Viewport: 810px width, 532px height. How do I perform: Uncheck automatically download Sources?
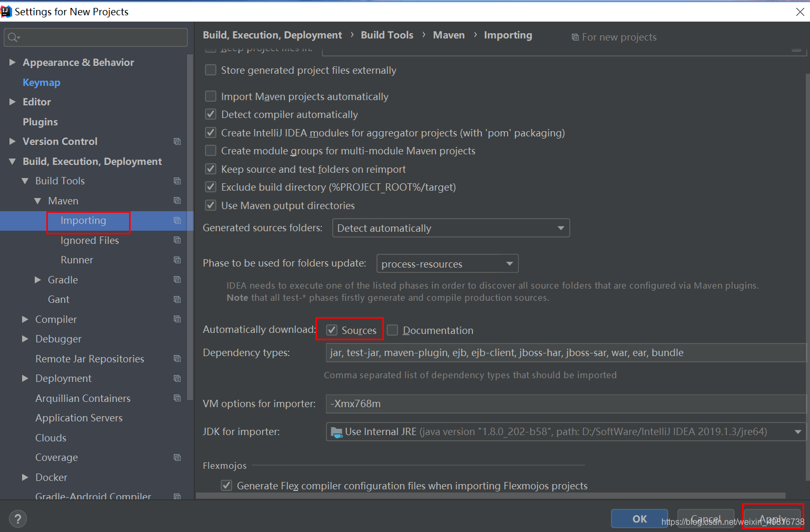click(332, 330)
